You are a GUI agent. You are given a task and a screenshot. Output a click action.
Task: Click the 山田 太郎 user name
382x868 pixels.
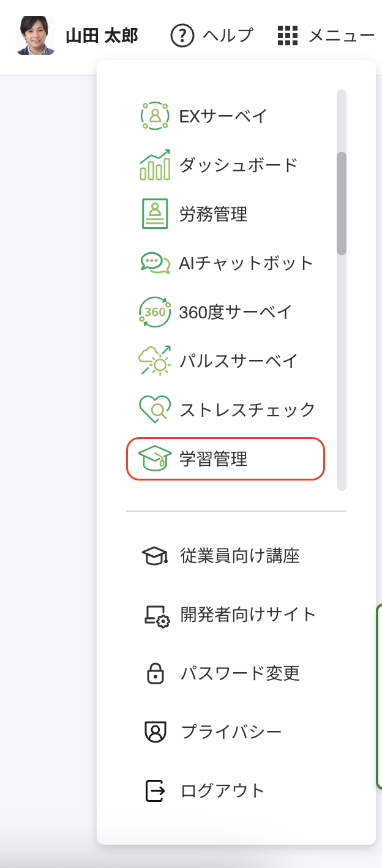(102, 36)
